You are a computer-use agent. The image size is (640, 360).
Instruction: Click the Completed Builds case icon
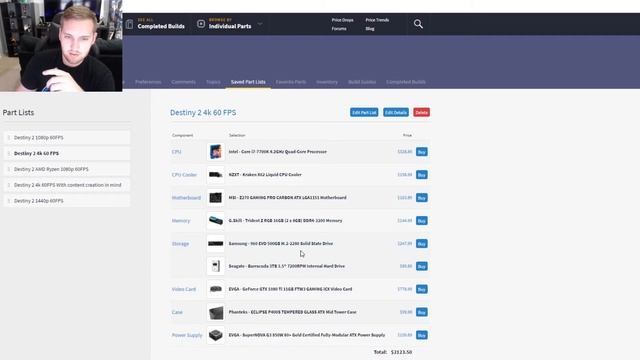coord(129,24)
